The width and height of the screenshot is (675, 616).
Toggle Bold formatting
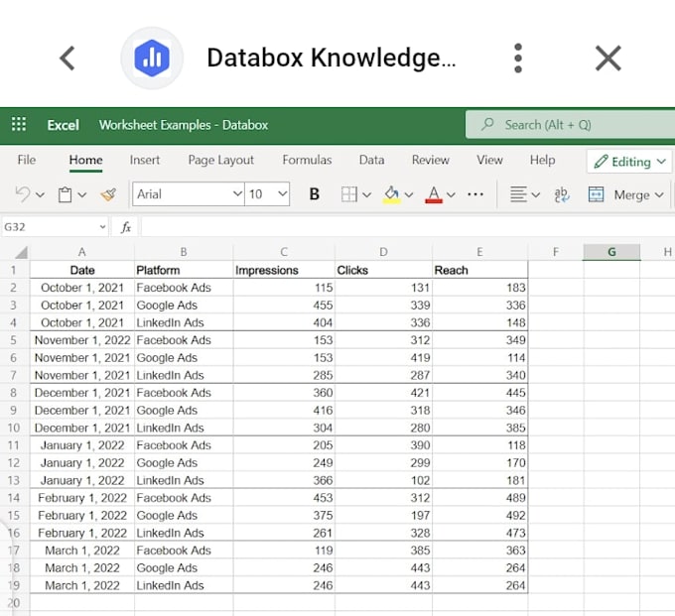[x=315, y=194]
